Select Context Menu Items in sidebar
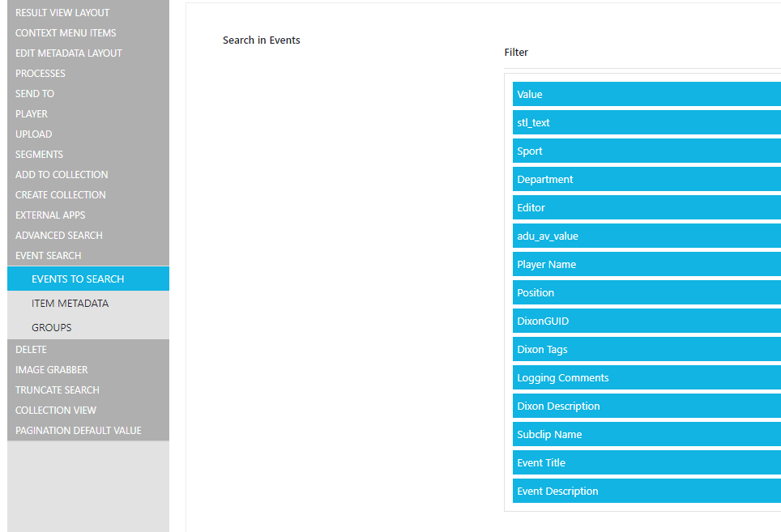The width and height of the screenshot is (781, 532). [x=66, y=33]
